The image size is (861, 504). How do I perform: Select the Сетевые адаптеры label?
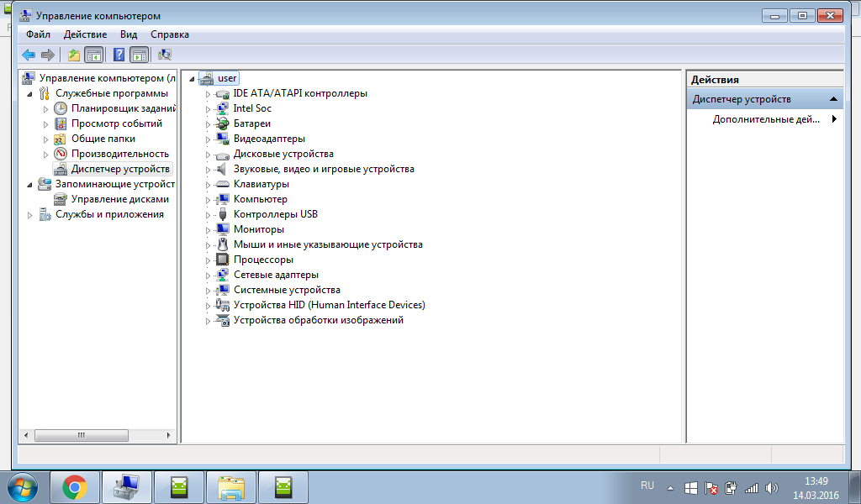tap(276, 275)
